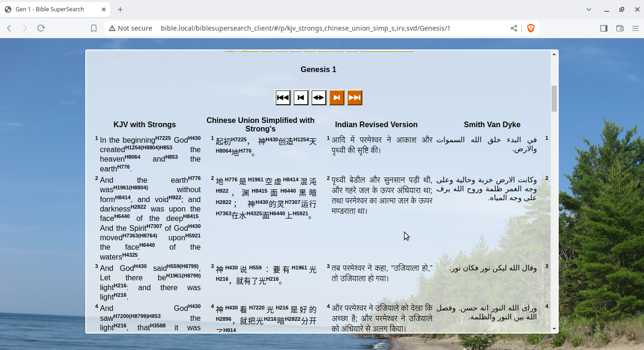644x350 pixels.
Task: Reload the current page
Action: tap(41, 28)
